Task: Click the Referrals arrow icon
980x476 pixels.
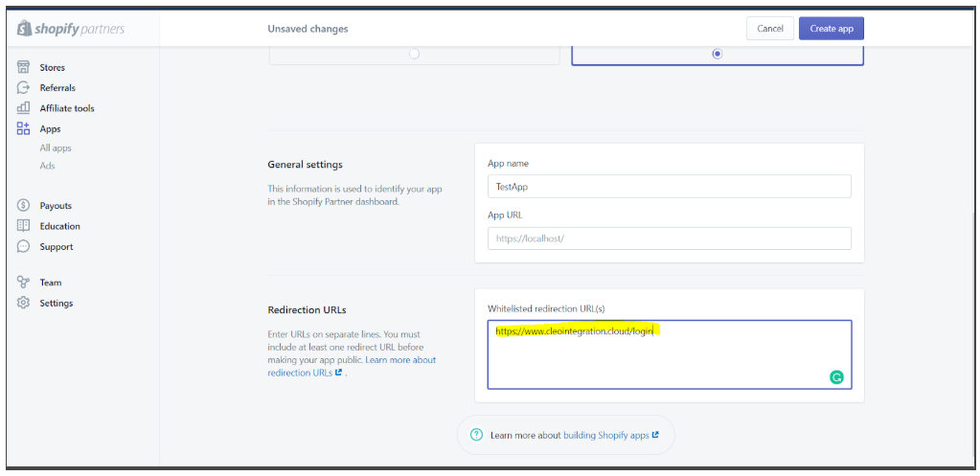Action: coord(23,87)
